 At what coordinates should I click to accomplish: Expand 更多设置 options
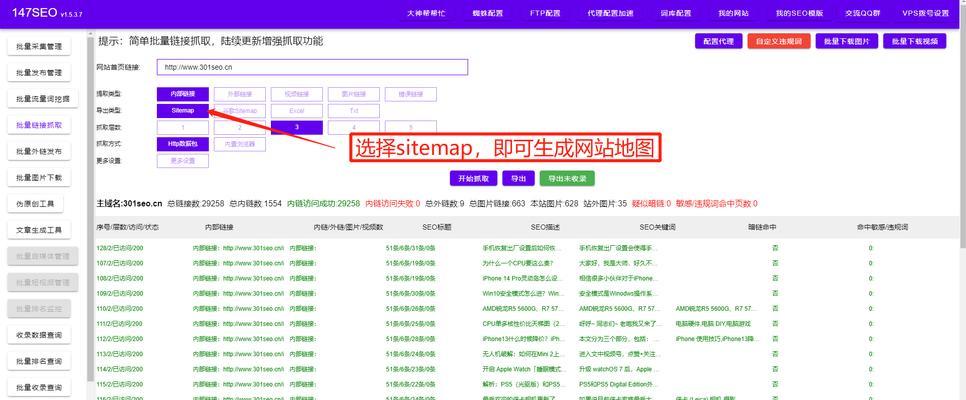[x=182, y=160]
